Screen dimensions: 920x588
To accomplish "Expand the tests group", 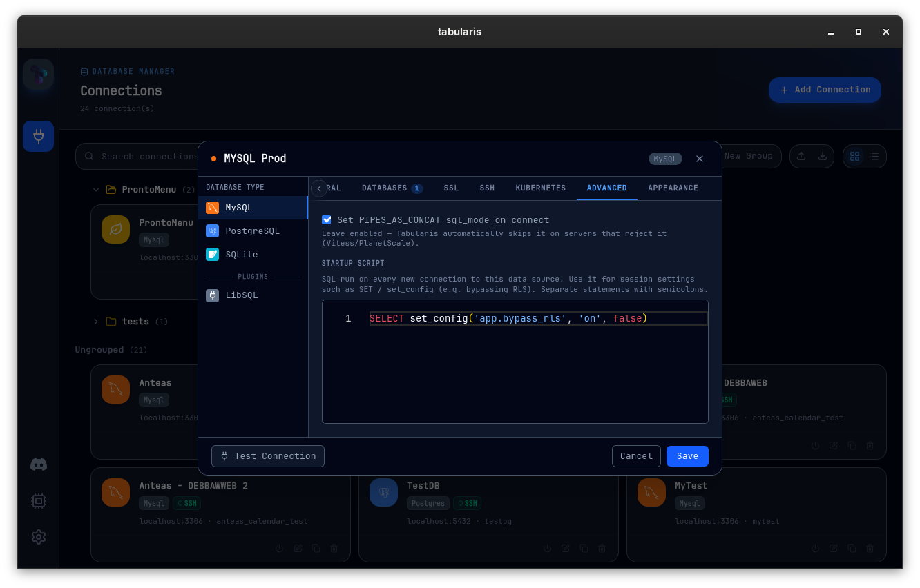I will coord(96,322).
